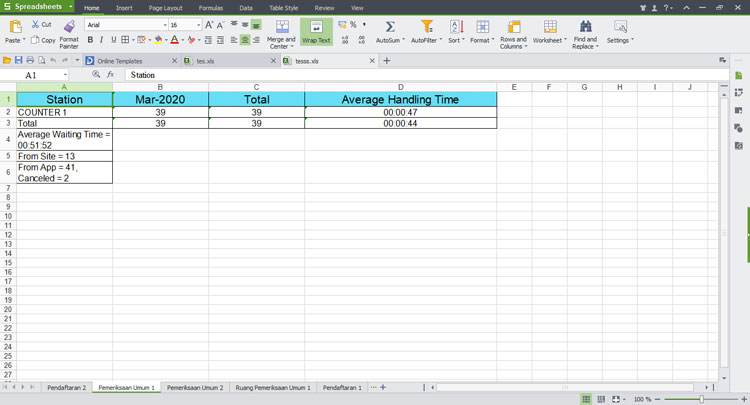Toggle Wrap Text for the cell
The image size is (750, 405).
point(316,30)
